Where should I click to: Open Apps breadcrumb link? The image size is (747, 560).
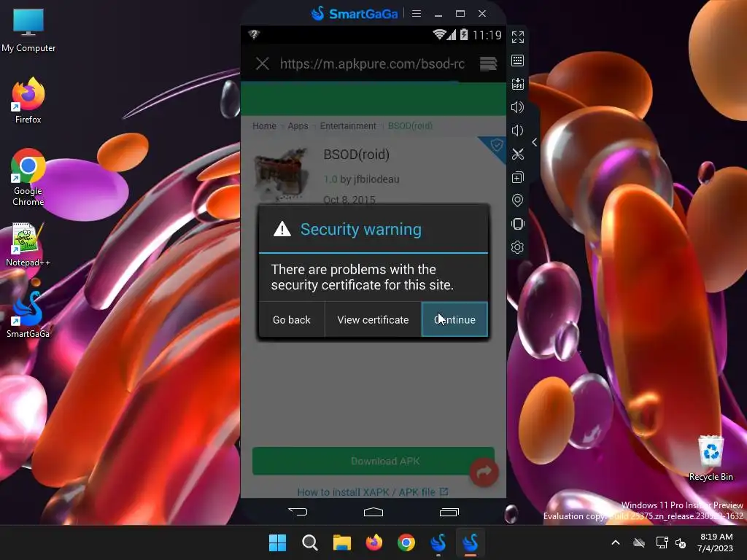pyautogui.click(x=298, y=125)
